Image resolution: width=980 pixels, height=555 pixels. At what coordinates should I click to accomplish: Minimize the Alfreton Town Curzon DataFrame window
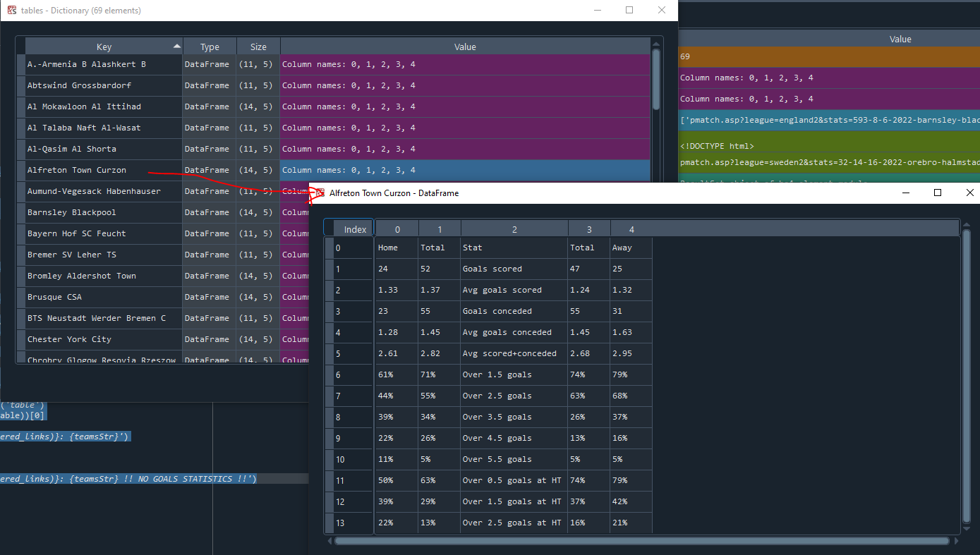pyautogui.click(x=906, y=193)
